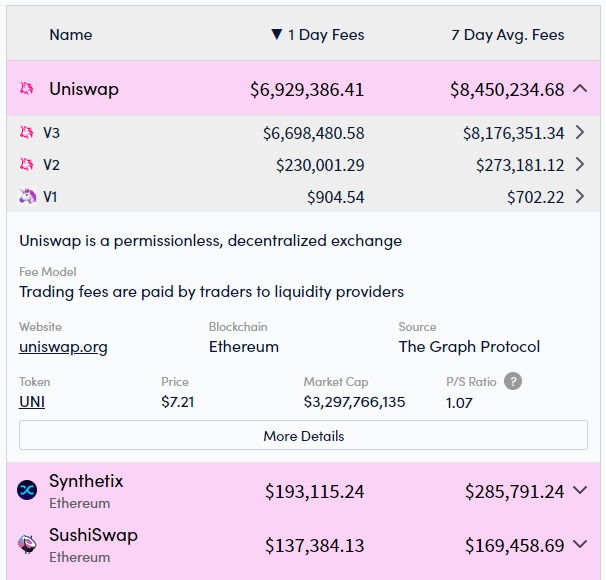Click Uniswap 1 day fees $6,929,386.41
606x580 pixels.
[307, 90]
